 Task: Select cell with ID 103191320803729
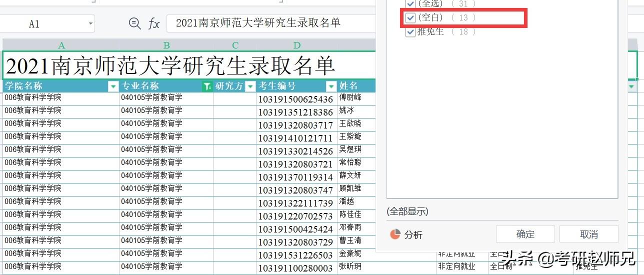click(297, 242)
